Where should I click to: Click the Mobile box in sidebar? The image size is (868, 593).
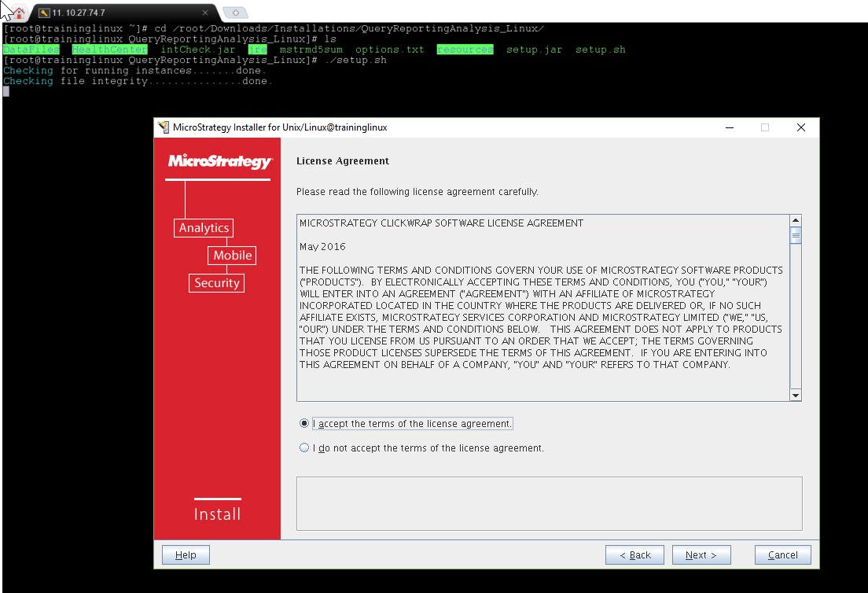(x=232, y=256)
